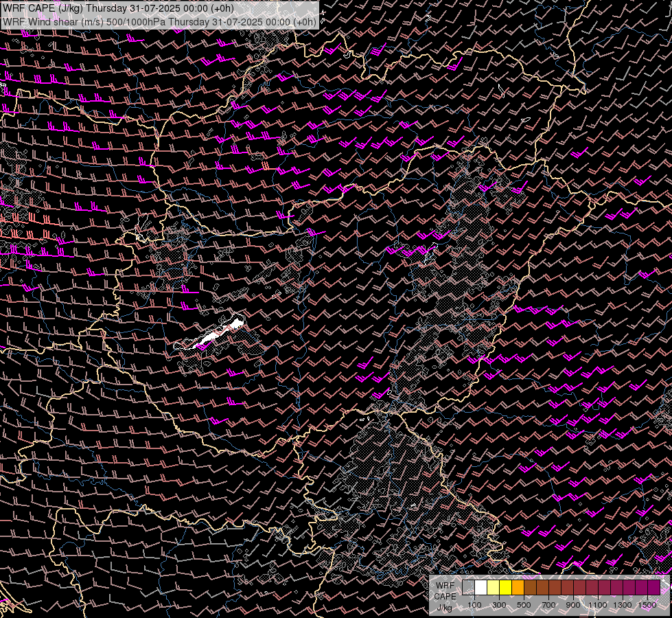Click the 'CAPE' word in the legend
The image size is (672, 618).
click(x=445, y=597)
